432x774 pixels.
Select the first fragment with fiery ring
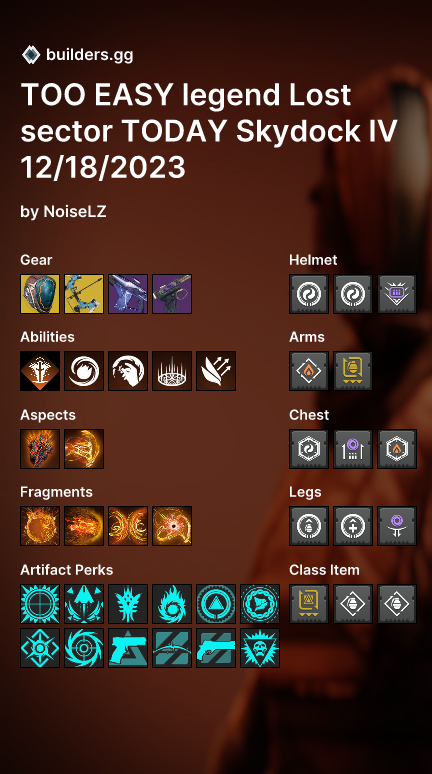(40, 526)
